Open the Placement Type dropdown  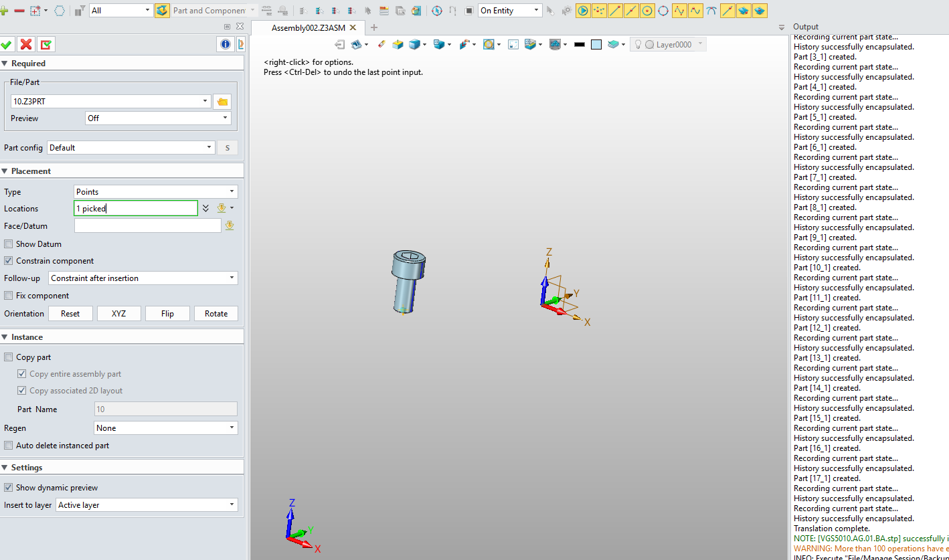[156, 192]
